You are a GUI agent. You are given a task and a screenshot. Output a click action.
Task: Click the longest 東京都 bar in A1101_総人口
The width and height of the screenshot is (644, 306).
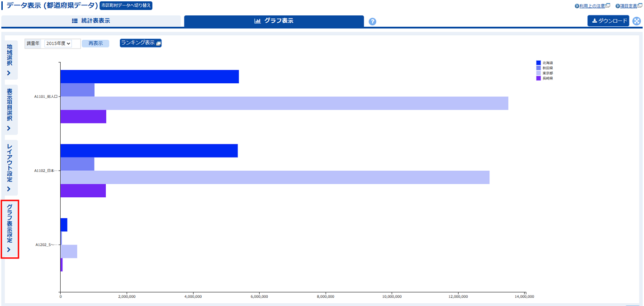(x=284, y=103)
